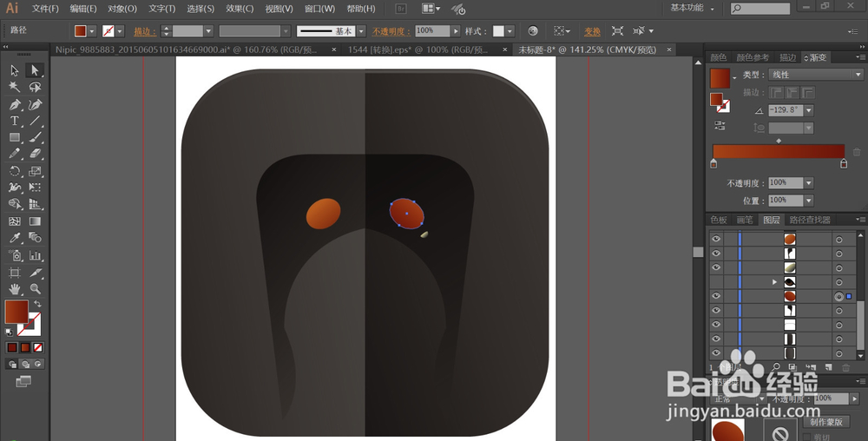
Task: Select the Hand tool
Action: coord(15,288)
